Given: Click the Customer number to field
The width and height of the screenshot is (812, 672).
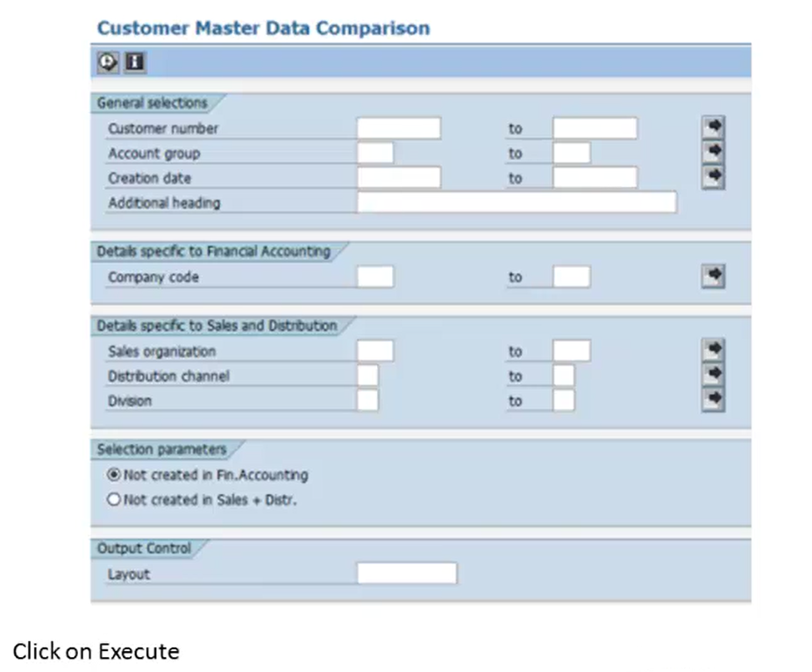Looking at the screenshot, I should (595, 128).
